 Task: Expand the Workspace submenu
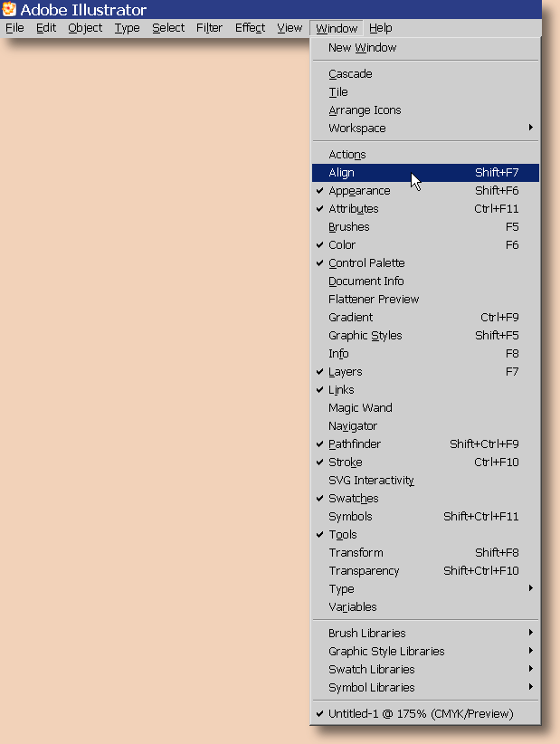pyautogui.click(x=356, y=129)
